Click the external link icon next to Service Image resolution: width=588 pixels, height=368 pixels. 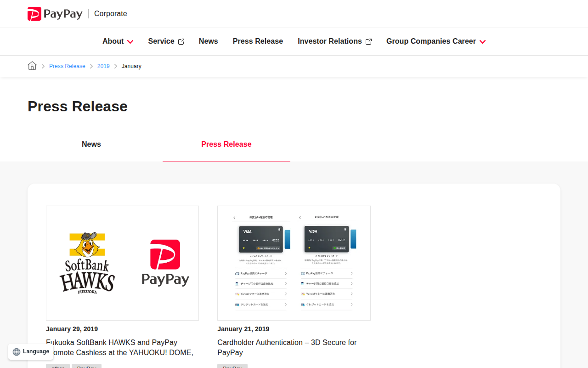point(181,41)
